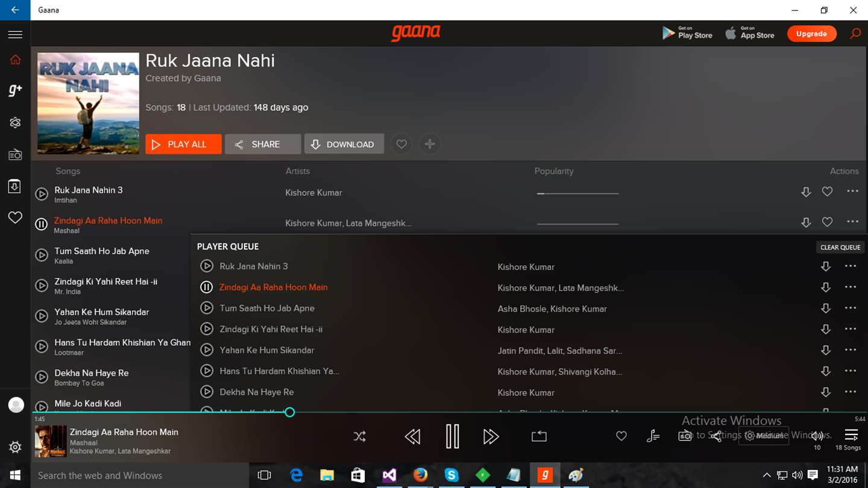Open Favorites heart in the left sidebar
The height and width of the screenshot is (488, 868).
pyautogui.click(x=15, y=217)
